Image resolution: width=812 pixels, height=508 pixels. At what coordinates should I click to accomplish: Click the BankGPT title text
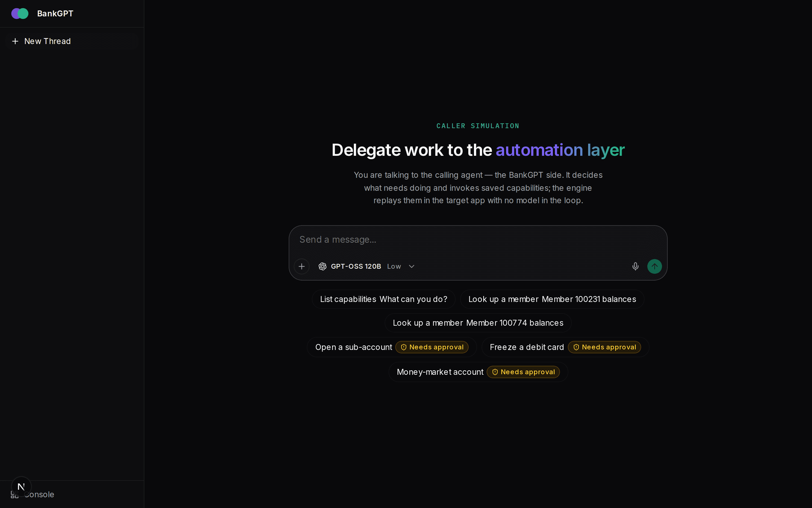coord(55,14)
